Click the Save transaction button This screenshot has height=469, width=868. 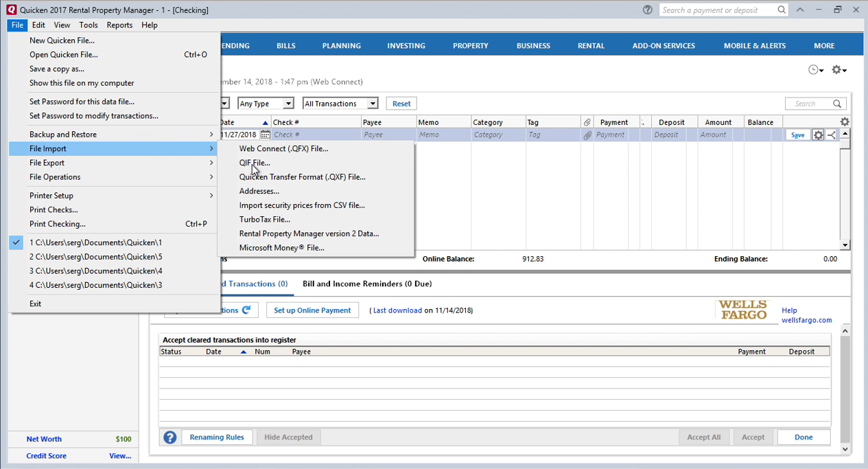pos(797,135)
